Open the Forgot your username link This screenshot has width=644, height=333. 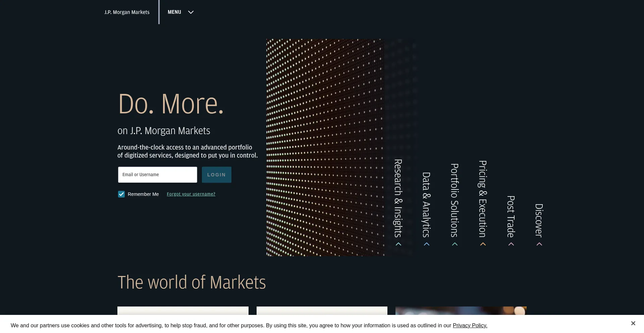click(x=191, y=194)
